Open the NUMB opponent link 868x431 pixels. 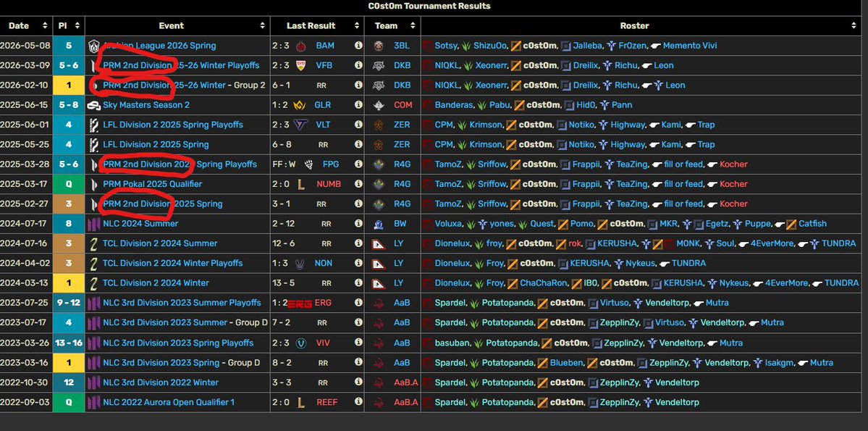click(x=328, y=184)
